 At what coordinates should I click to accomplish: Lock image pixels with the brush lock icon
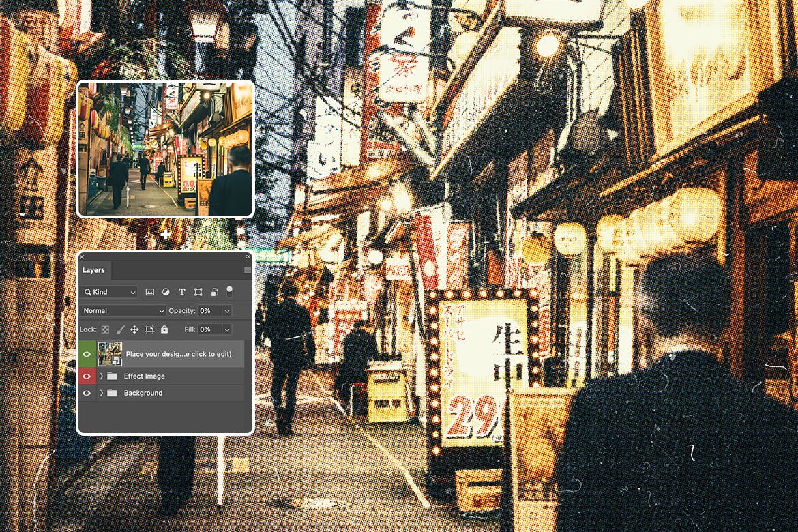pos(119,329)
